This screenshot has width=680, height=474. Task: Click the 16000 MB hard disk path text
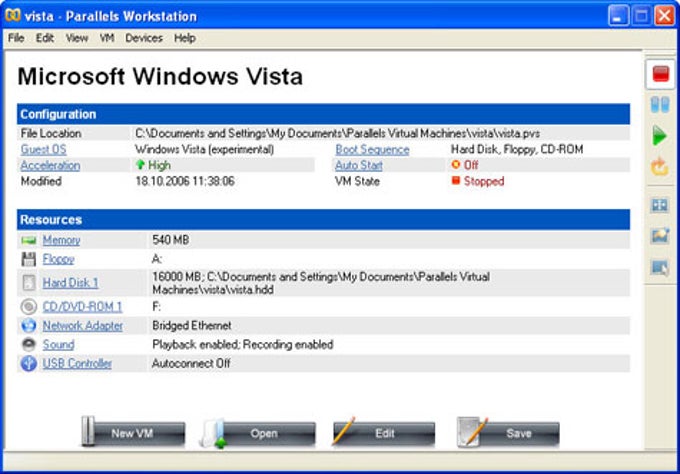point(321,283)
